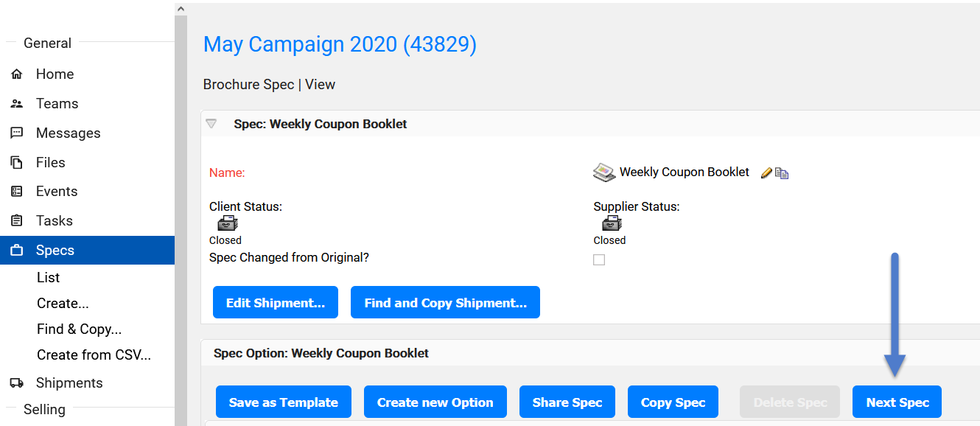This screenshot has width=980, height=426.
Task: Open Create from CSV... submenu item
Action: (94, 355)
